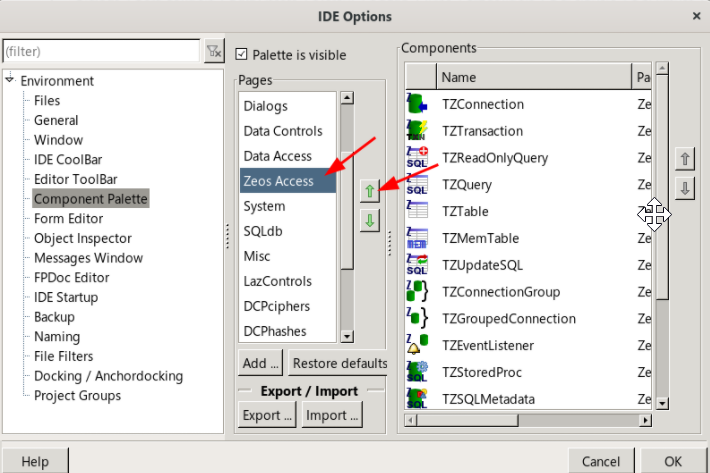
Task: Click the Cancel button
Action: pyautogui.click(x=601, y=461)
